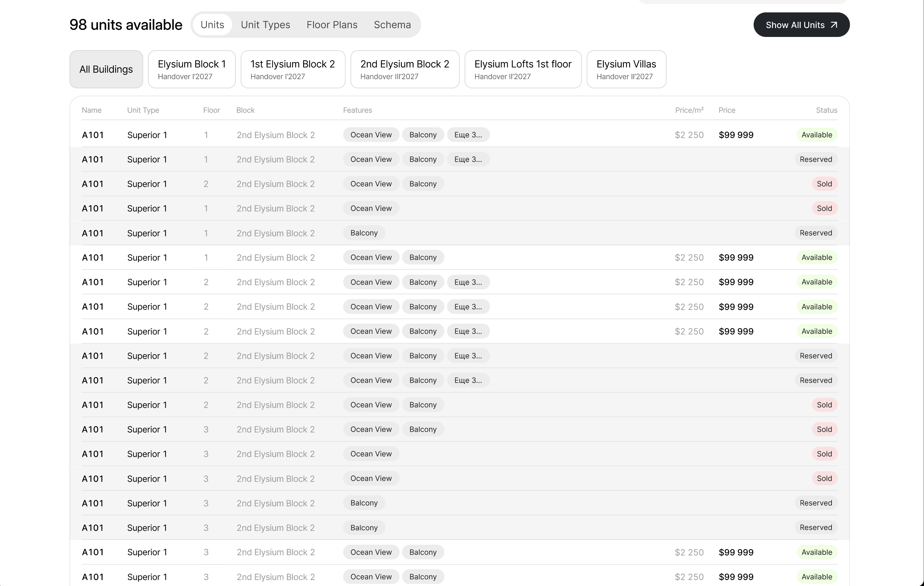This screenshot has width=924, height=586.
Task: Click Ocean View tag in first row
Action: (x=371, y=135)
